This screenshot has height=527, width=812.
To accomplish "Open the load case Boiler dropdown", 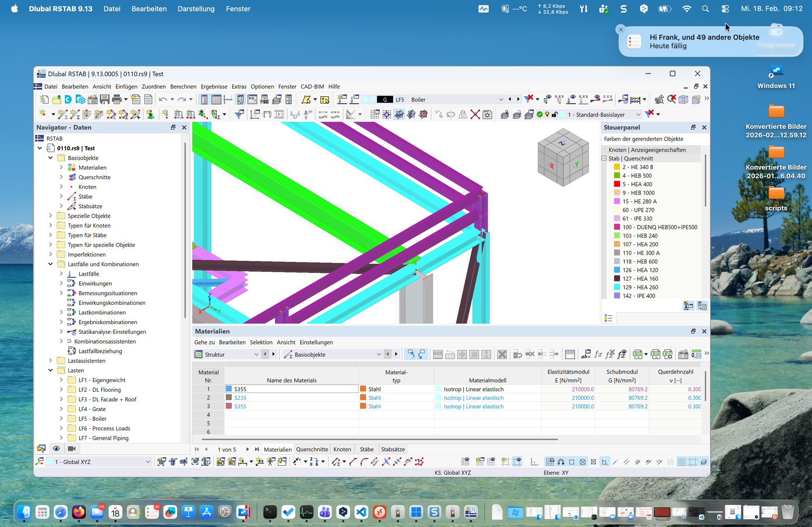I will [x=501, y=100].
